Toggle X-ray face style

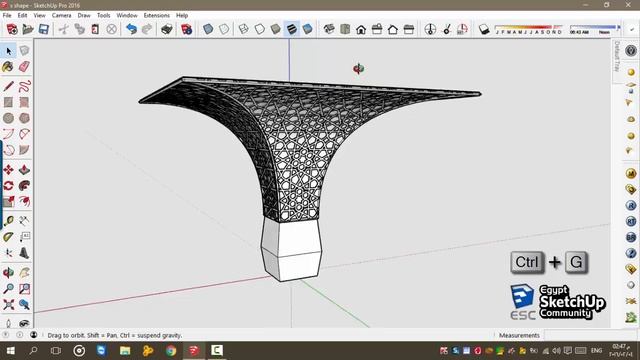[x=208, y=29]
